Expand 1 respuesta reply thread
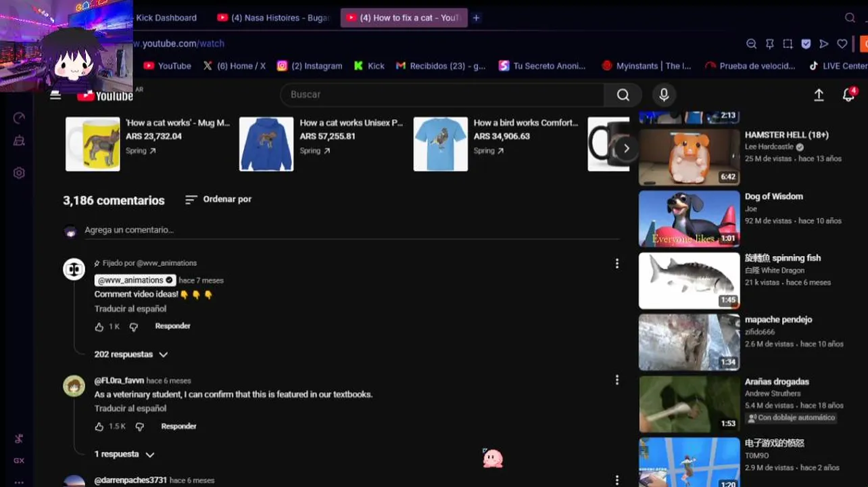The image size is (868, 487). [124, 455]
